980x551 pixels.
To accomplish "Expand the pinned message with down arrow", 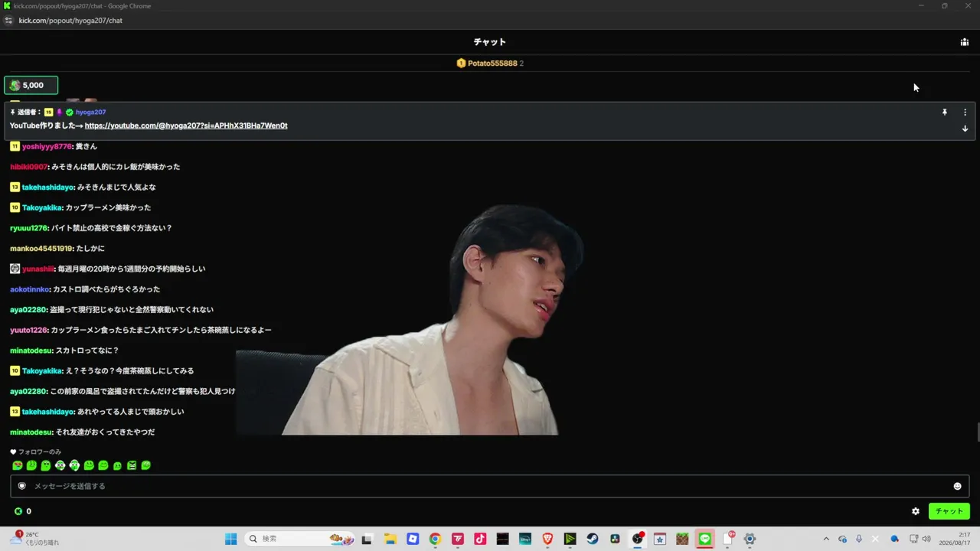I will [965, 129].
